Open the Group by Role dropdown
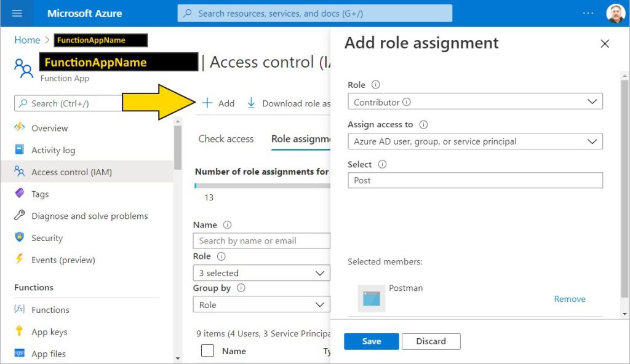The height and width of the screenshot is (364, 630). [x=261, y=304]
